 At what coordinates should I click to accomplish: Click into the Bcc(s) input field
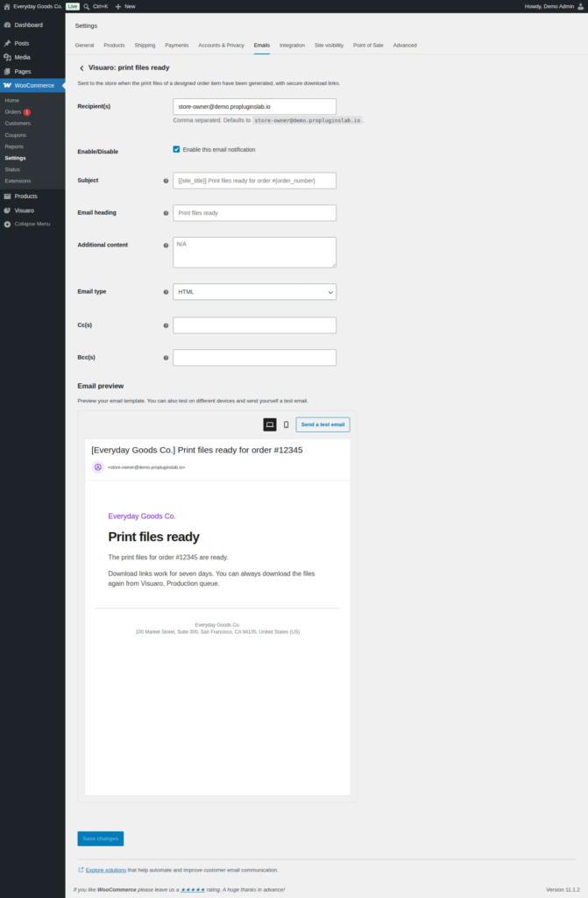click(254, 358)
